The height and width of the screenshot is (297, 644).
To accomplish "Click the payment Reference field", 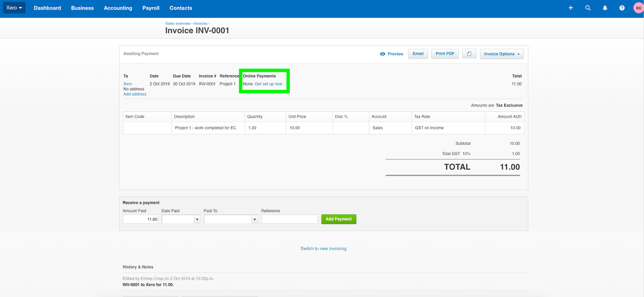I will click(289, 219).
